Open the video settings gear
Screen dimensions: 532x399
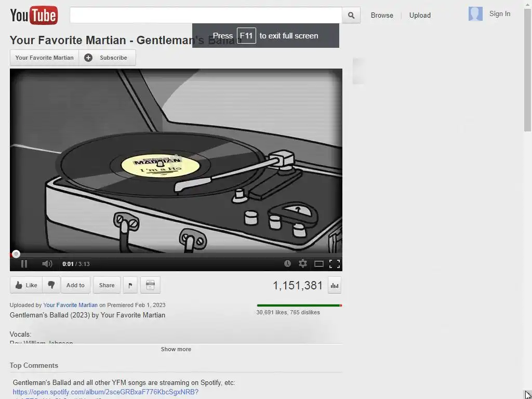303,263
